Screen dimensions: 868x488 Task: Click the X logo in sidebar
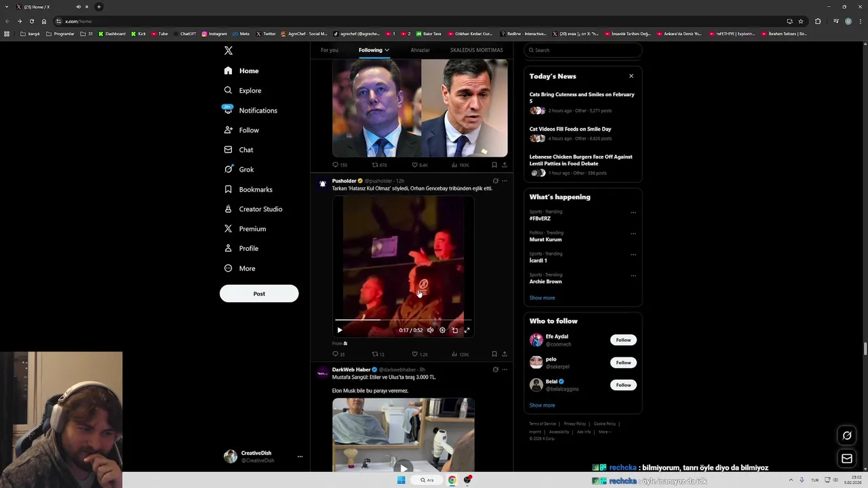[x=229, y=51]
